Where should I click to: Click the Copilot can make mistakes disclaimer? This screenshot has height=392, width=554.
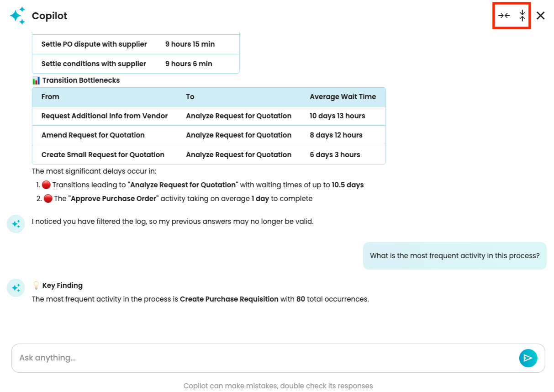tap(278, 386)
